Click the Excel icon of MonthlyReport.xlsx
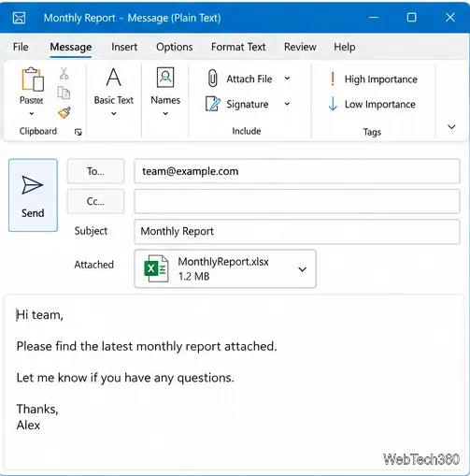 (x=156, y=268)
